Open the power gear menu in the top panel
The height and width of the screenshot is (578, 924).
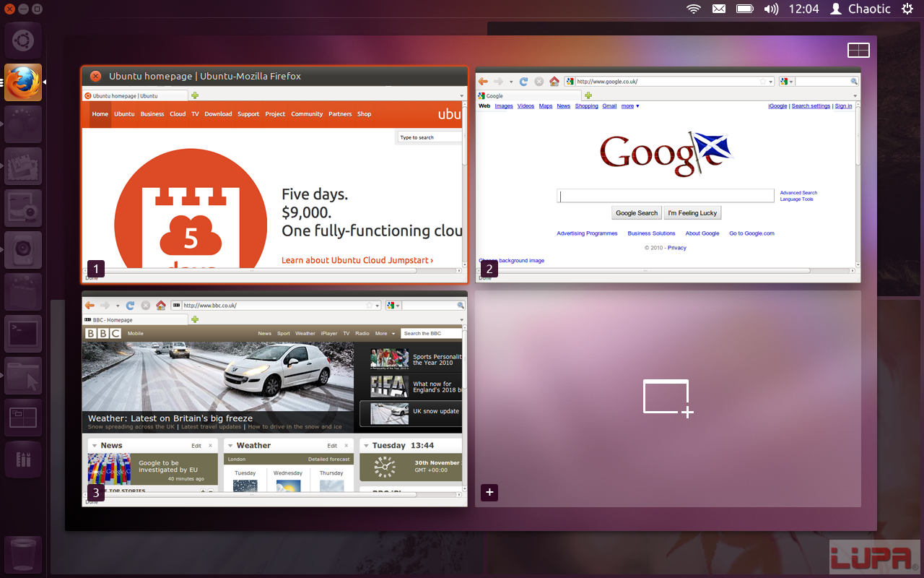pos(907,9)
